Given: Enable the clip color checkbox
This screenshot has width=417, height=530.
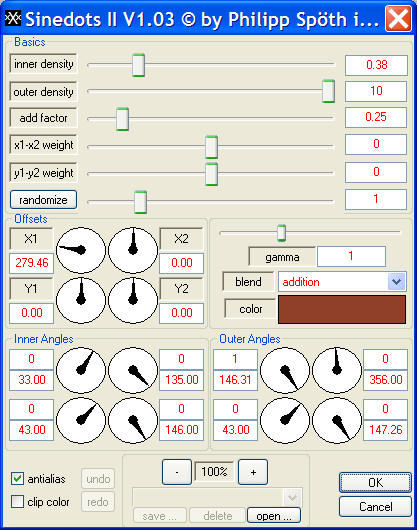Looking at the screenshot, I should click(x=17, y=502).
